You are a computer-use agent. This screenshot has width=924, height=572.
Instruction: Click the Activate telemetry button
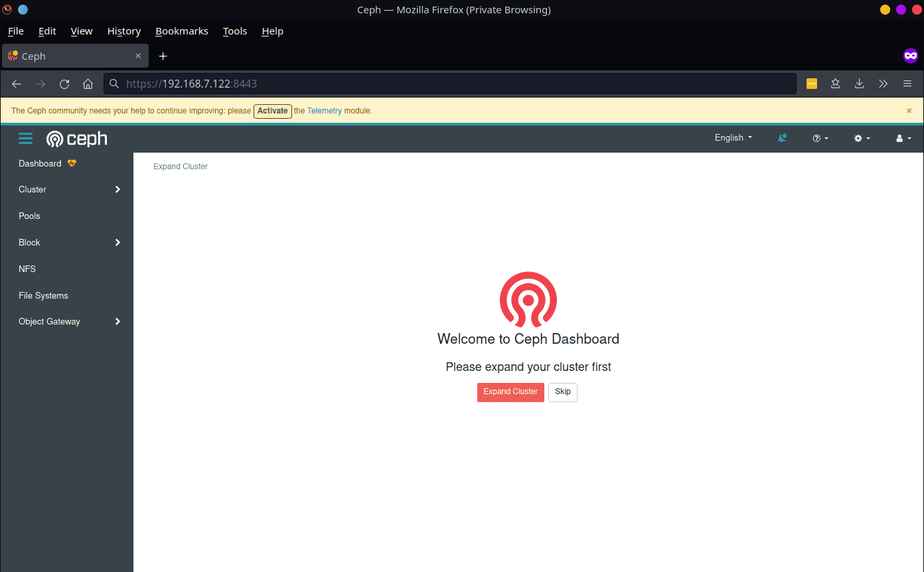click(272, 111)
